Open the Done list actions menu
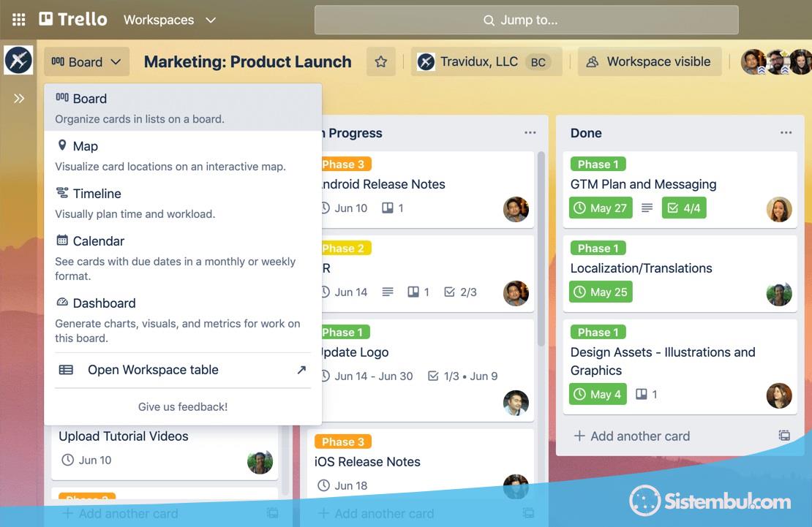 [786, 132]
